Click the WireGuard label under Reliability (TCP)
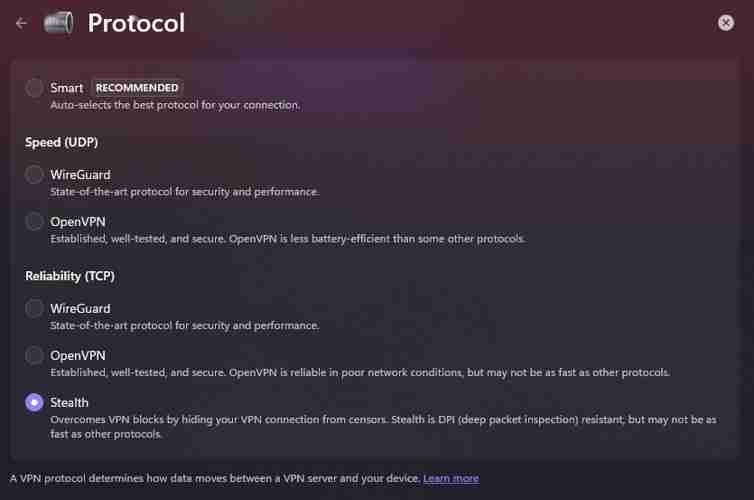The height and width of the screenshot is (500, 754). point(80,309)
